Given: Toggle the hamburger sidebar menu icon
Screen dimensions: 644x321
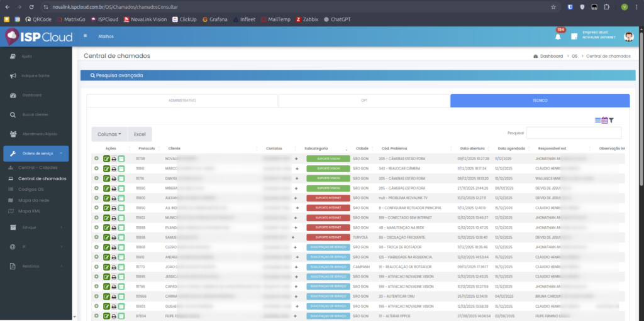Looking at the screenshot, I should 86,36.
